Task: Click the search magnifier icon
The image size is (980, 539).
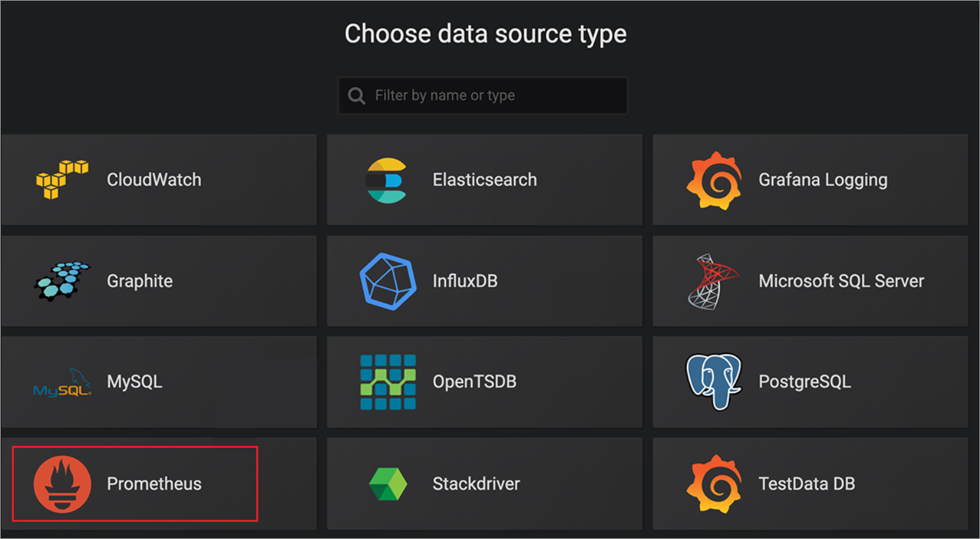Action: click(x=357, y=96)
